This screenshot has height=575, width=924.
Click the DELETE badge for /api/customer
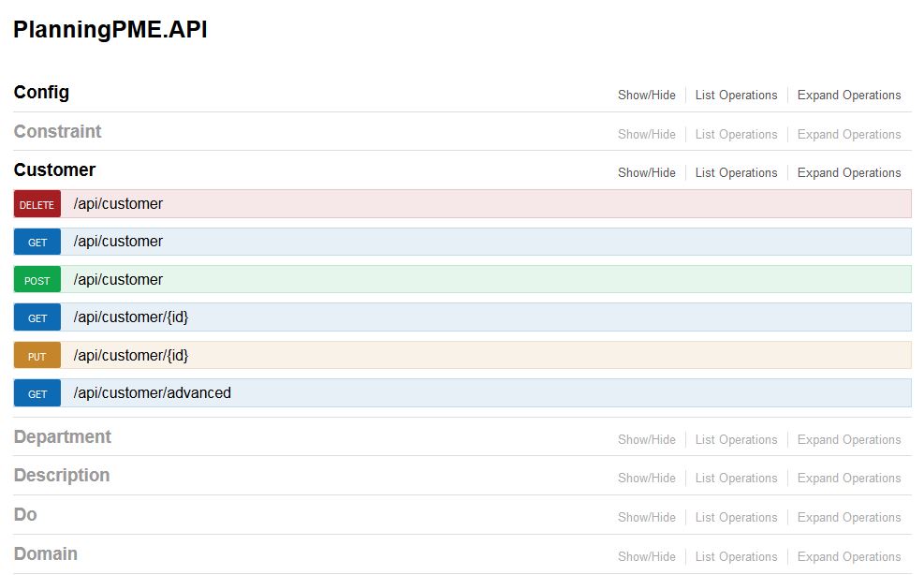37,204
